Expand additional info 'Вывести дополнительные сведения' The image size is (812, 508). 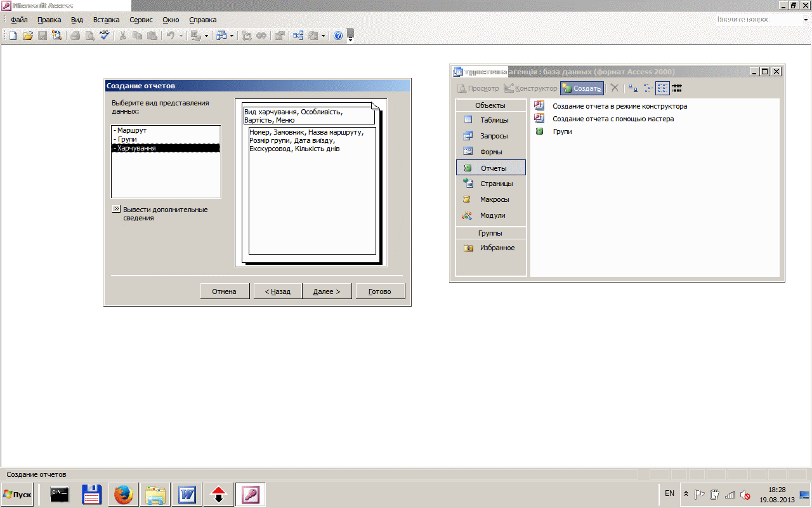click(x=116, y=210)
